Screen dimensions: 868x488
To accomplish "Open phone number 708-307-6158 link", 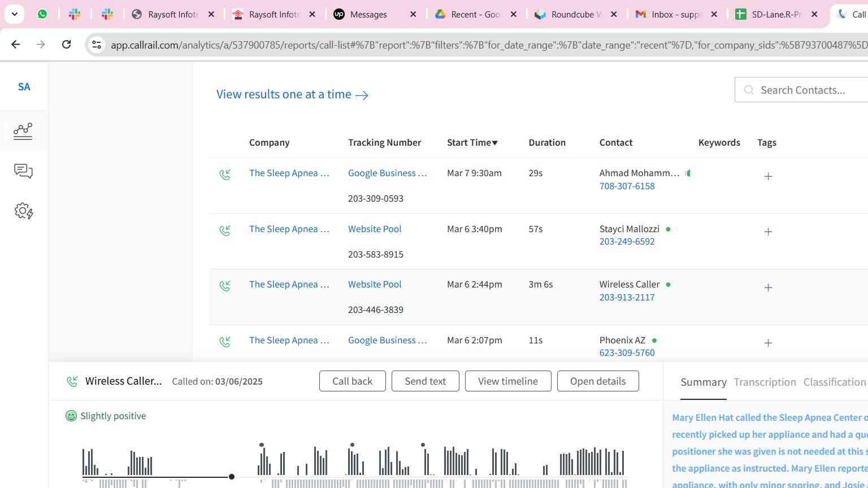I will [x=627, y=186].
